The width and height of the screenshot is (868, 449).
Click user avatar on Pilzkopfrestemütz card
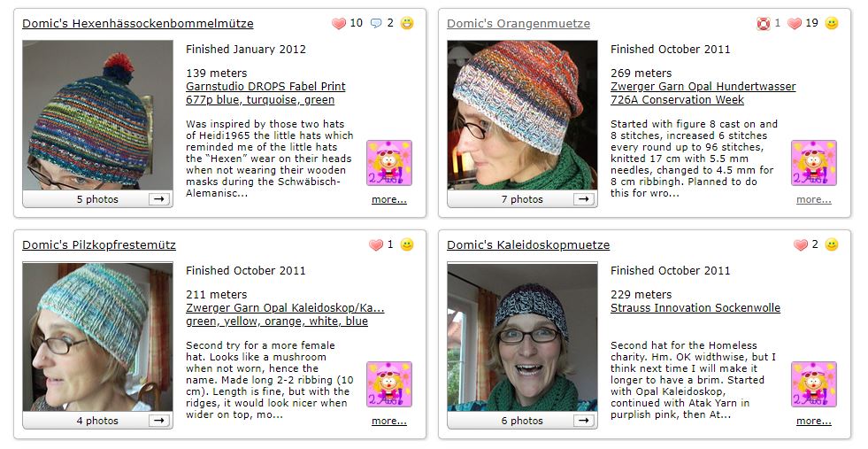389,384
